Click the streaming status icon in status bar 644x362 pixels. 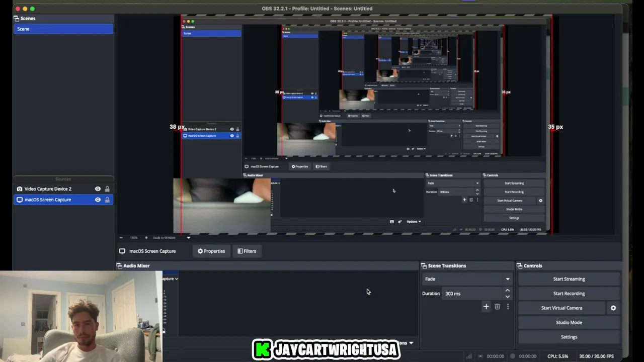(x=480, y=356)
